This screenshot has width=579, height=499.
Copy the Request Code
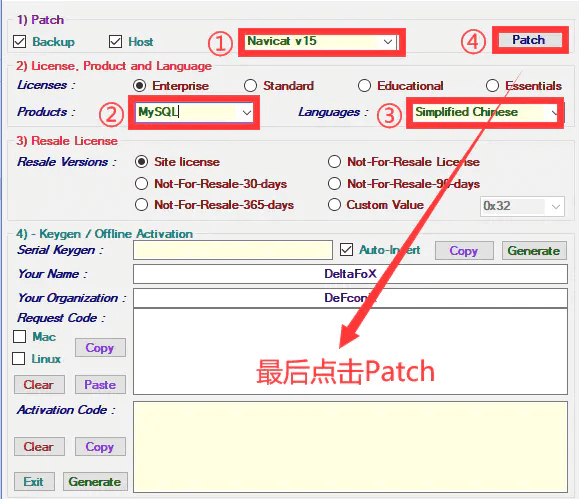click(100, 348)
